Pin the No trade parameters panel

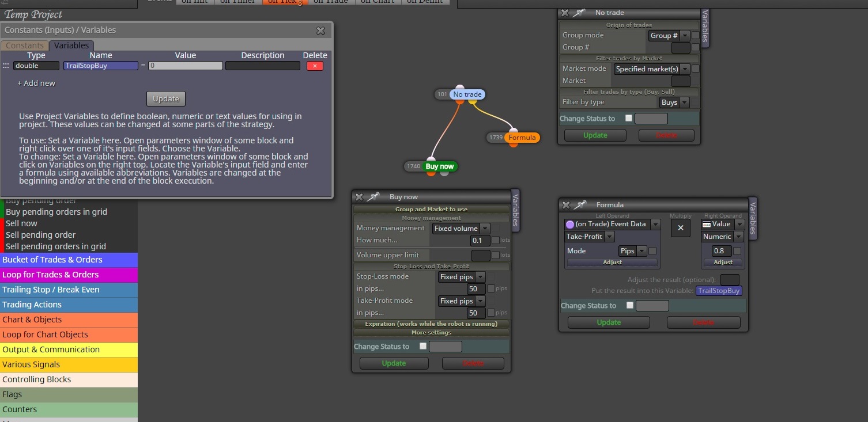pyautogui.click(x=580, y=13)
